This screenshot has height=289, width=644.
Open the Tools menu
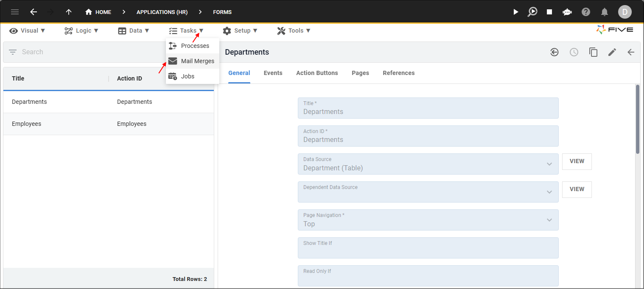click(x=294, y=31)
